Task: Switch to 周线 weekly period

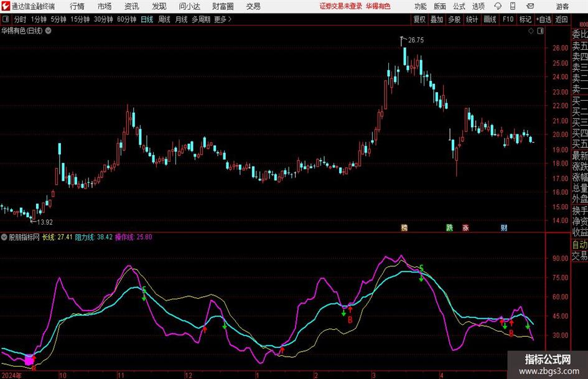Action: [x=164, y=19]
